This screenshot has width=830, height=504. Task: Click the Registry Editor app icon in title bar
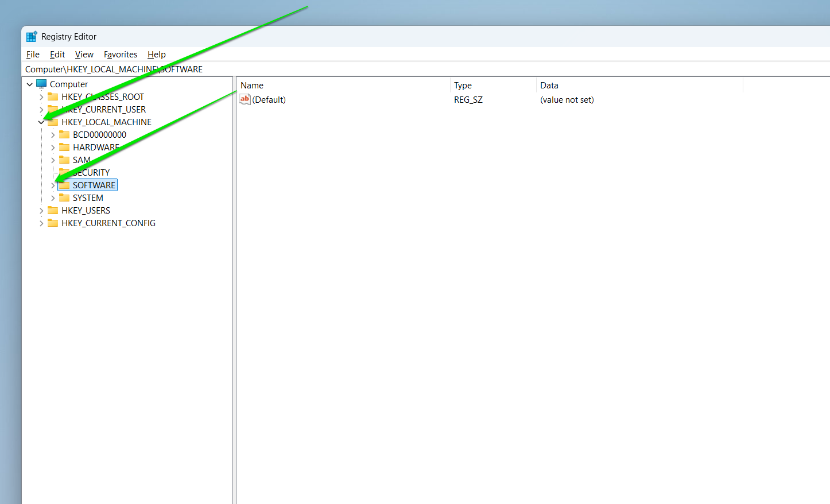(x=32, y=36)
